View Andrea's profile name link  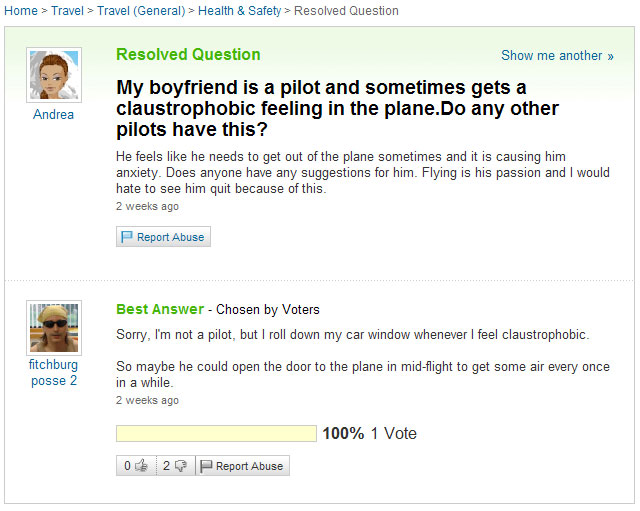pos(53,115)
